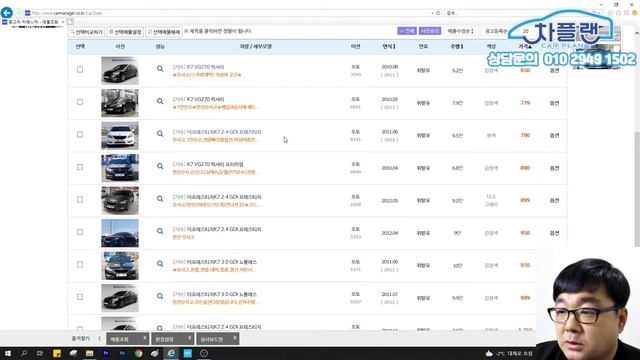The height and width of the screenshot is (360, 640).
Task: Go back with the browser back arrow
Action: click(7, 13)
